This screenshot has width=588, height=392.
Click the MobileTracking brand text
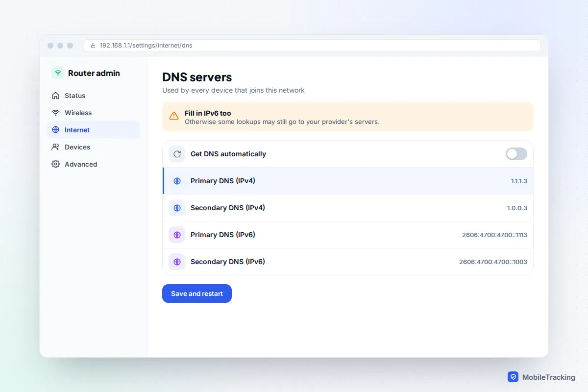point(549,377)
